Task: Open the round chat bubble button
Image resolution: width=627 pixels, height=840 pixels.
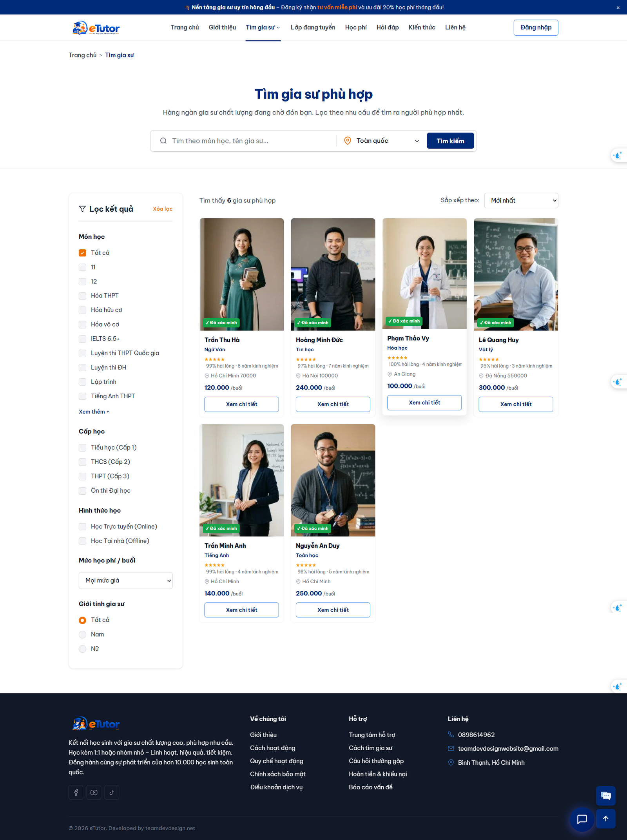Action: point(582,819)
